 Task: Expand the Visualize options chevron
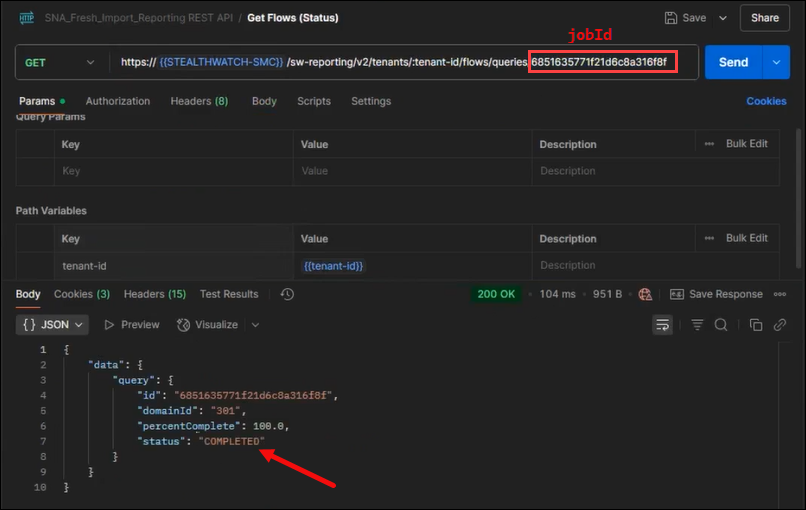click(255, 325)
